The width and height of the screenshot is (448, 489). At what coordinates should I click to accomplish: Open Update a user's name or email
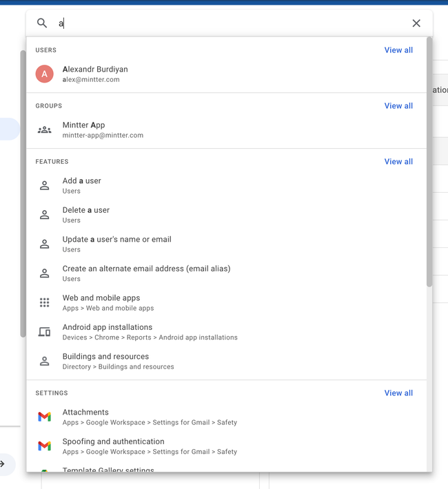click(116, 240)
